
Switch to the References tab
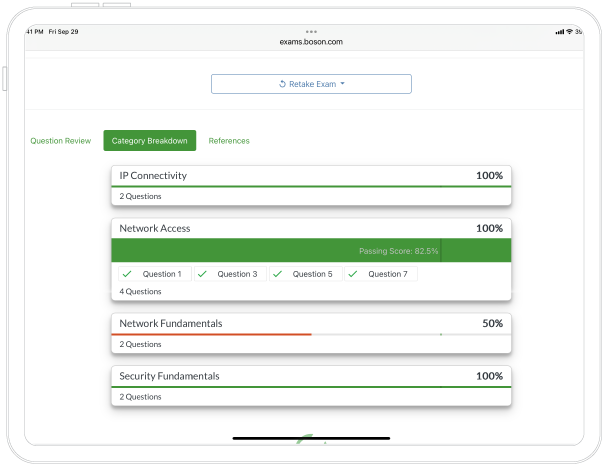(x=229, y=141)
